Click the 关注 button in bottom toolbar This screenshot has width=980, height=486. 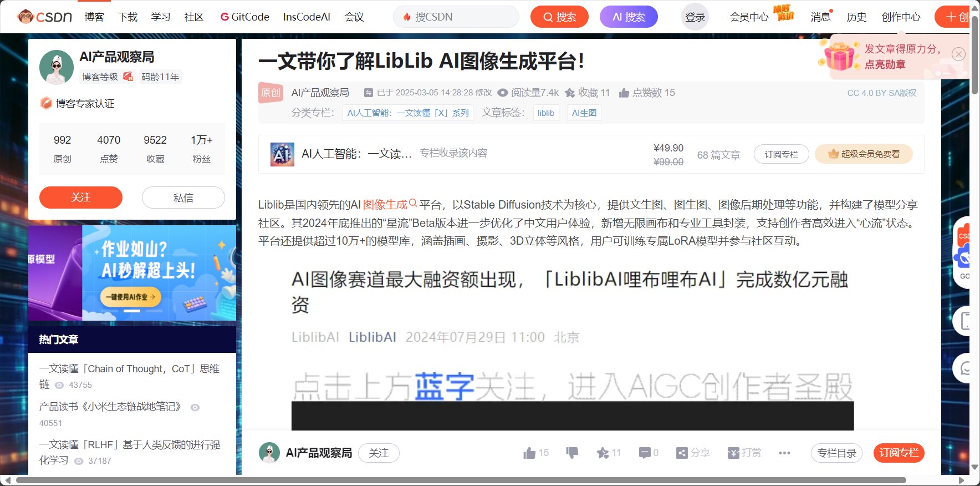(x=379, y=453)
